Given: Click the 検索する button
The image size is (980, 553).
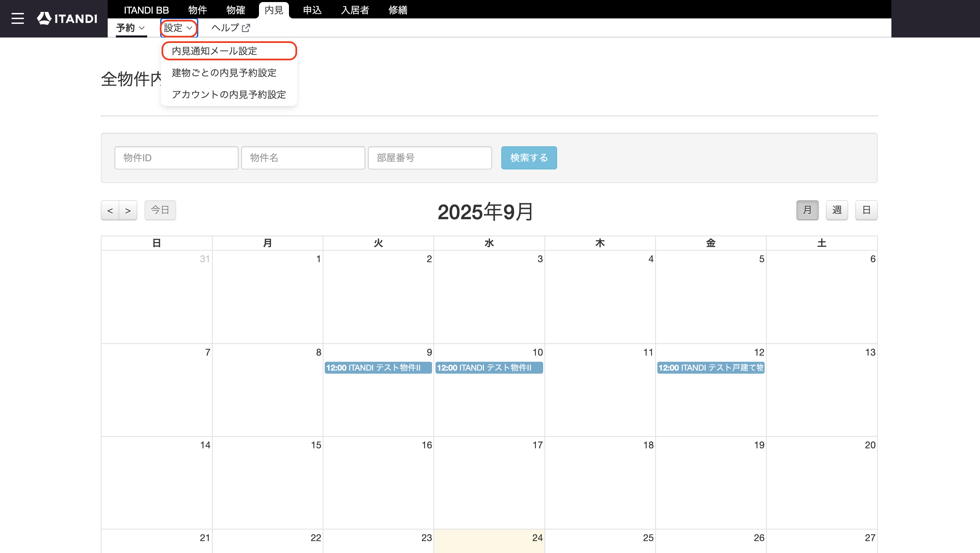Looking at the screenshot, I should tap(529, 158).
